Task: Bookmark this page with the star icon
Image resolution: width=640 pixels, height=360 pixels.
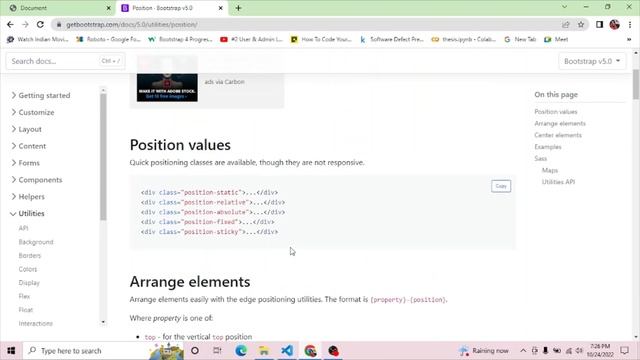Action: tap(581, 24)
